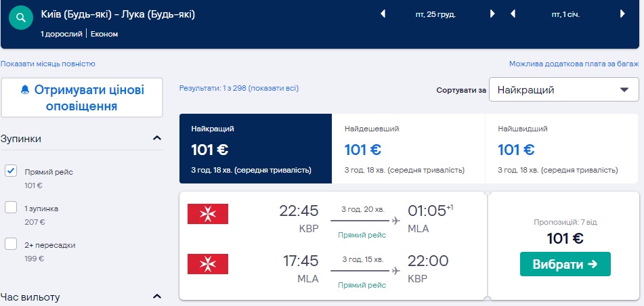Switch to the Найдешевший tab

pos(408,148)
